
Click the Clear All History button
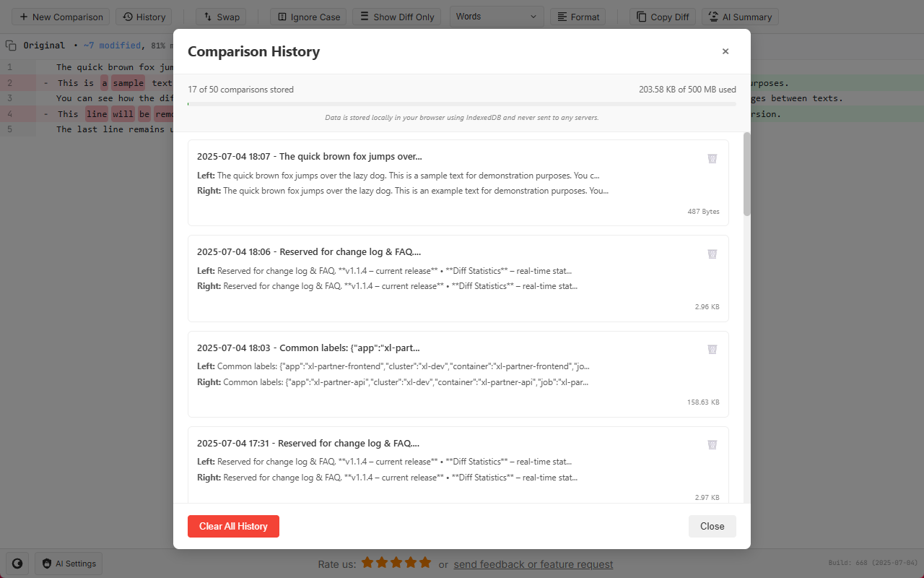233,526
